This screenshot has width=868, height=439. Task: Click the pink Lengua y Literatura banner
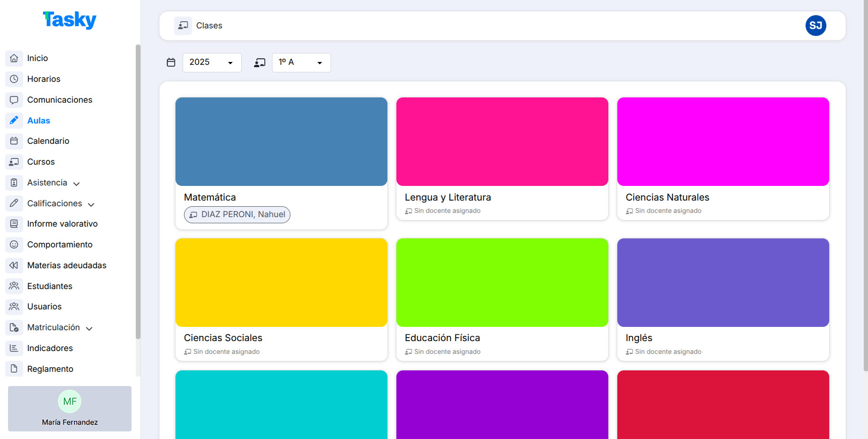(502, 141)
